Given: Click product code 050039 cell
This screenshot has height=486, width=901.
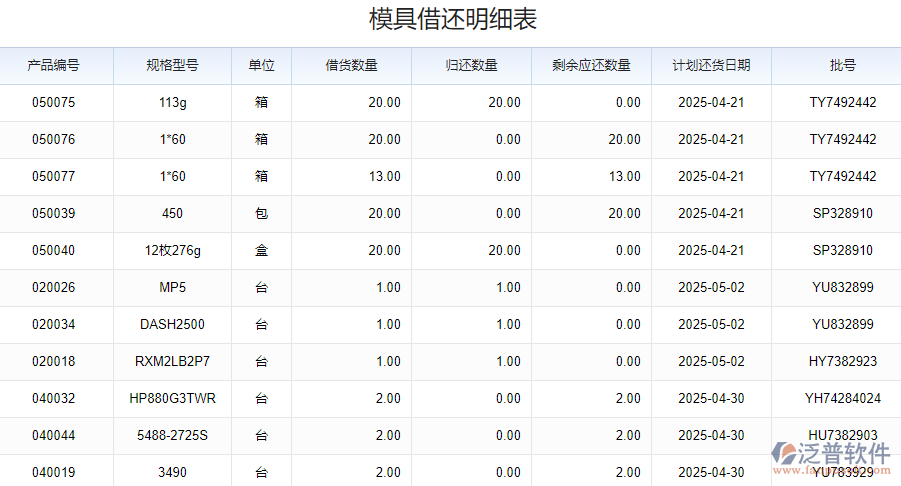Looking at the screenshot, I should click(54, 214).
